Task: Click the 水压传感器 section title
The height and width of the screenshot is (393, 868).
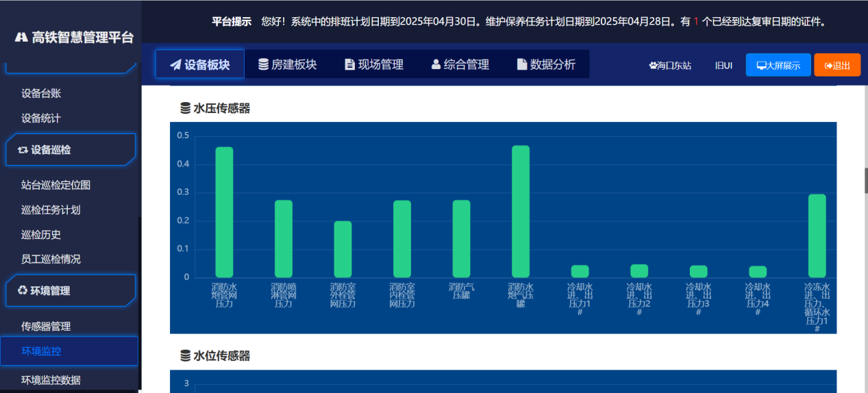Action: pos(222,108)
